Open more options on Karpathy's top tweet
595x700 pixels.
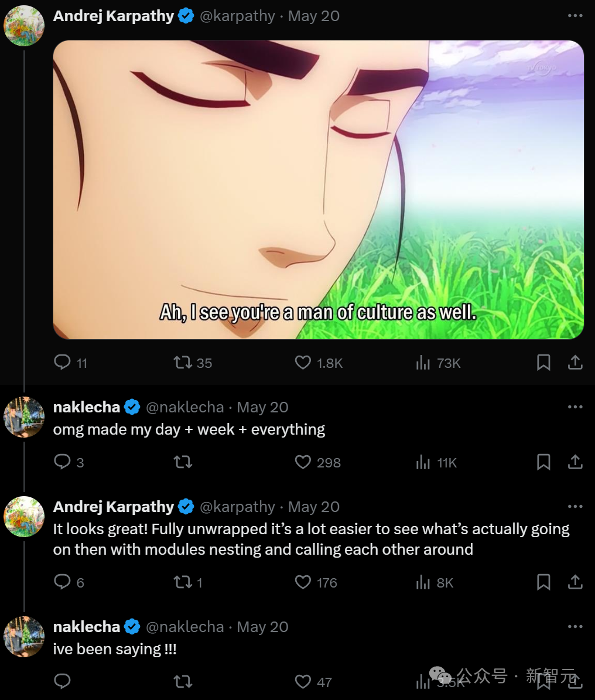click(x=575, y=16)
